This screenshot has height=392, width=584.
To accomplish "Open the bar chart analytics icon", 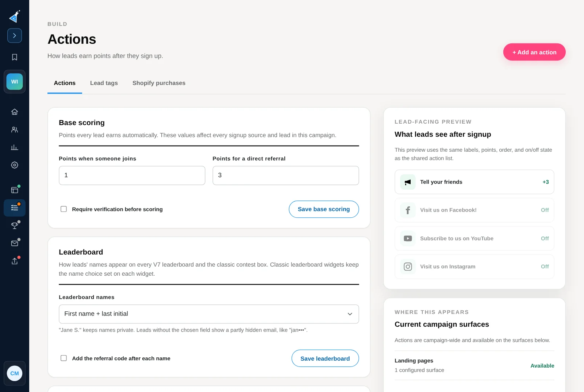I will pos(15,147).
